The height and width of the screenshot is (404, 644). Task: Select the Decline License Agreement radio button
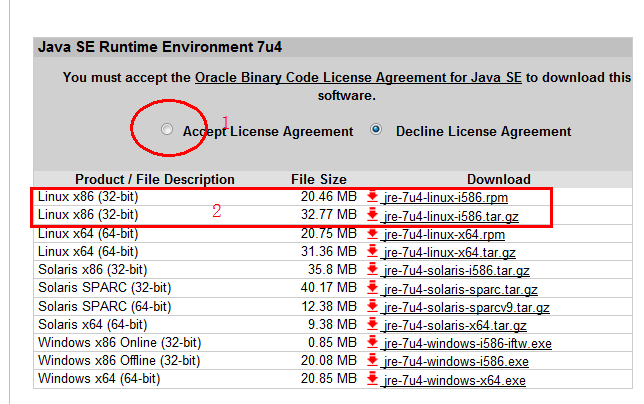coord(378,130)
